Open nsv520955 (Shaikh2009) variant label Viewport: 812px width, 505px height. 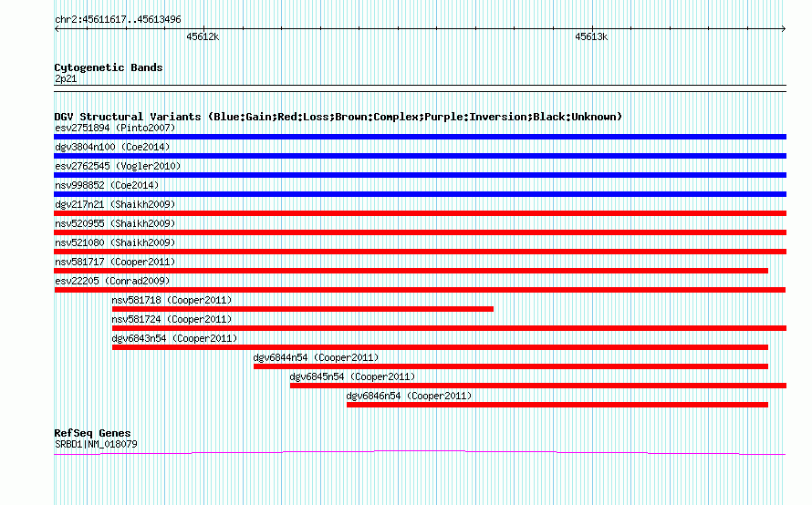click(x=115, y=223)
